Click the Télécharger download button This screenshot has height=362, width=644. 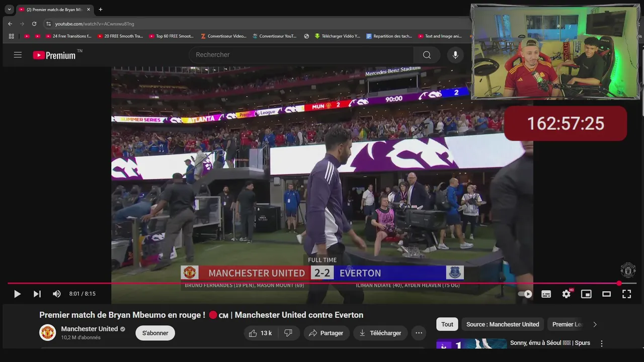tap(380, 333)
